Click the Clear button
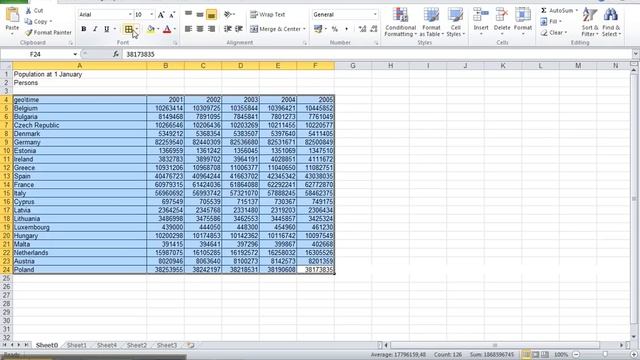The image size is (640, 360). pyautogui.click(x=552, y=32)
